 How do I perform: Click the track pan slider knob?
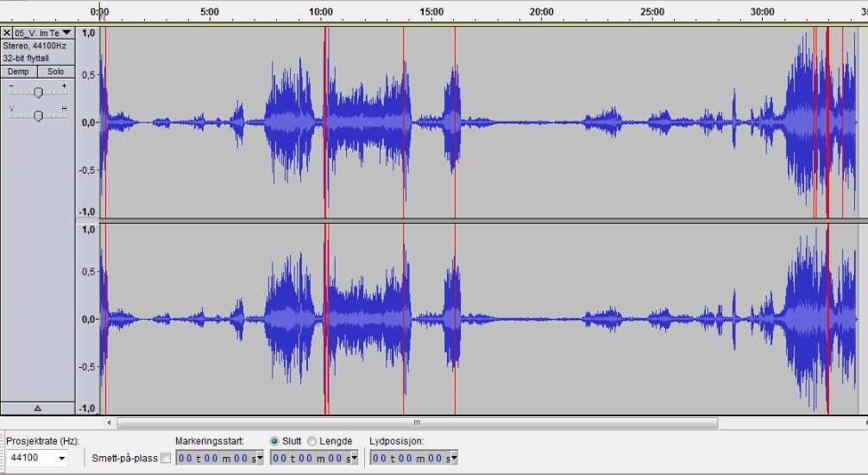click(38, 115)
